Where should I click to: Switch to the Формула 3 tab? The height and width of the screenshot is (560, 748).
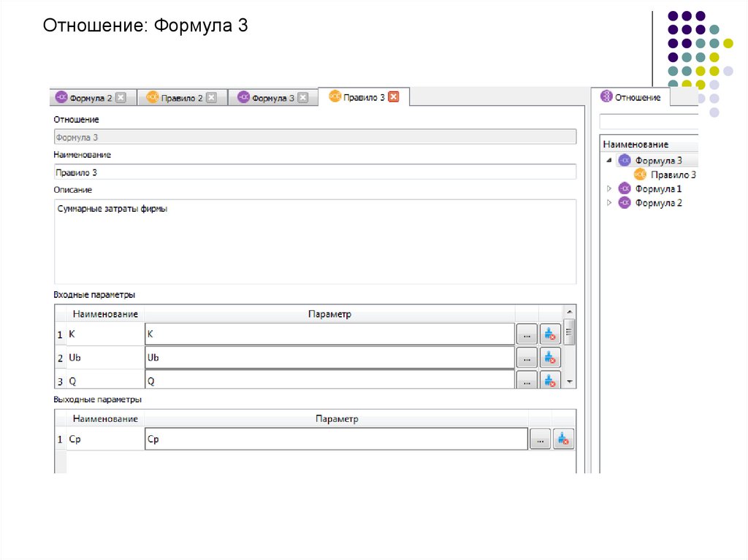(x=273, y=98)
